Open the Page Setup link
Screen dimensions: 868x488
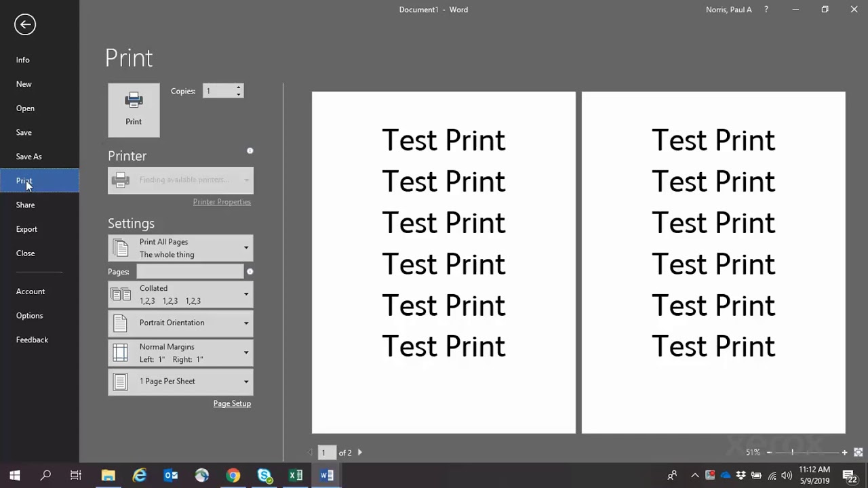coord(232,404)
